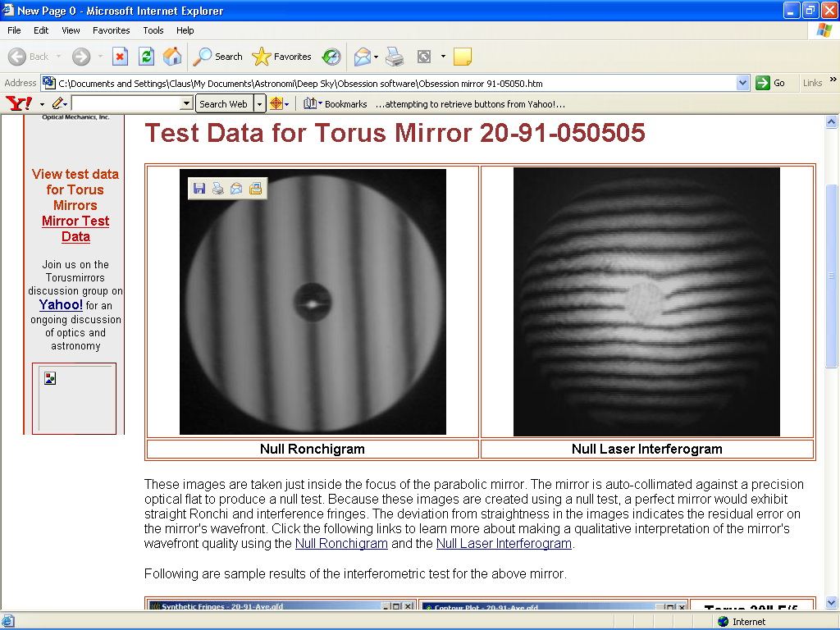Click the "Null Ronchigram" caption under the left image
This screenshot has width=840, height=630.
click(313, 449)
